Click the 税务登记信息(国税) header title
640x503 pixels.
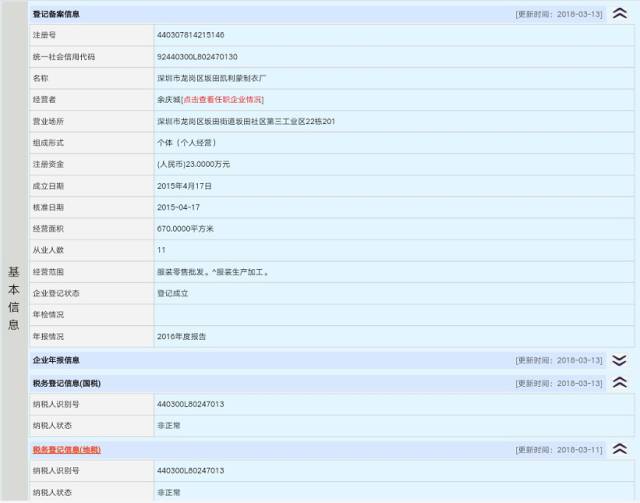click(67, 383)
